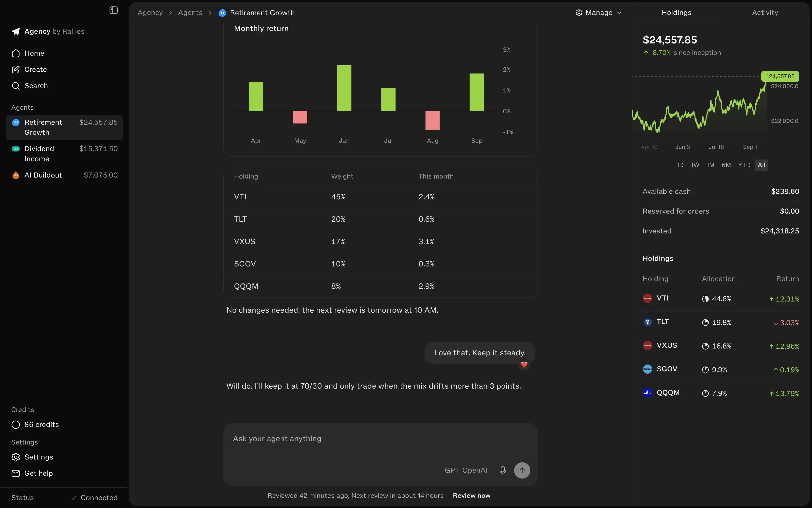Click the Reserved for orders $0.00 value
The width and height of the screenshot is (812, 508).
pos(789,211)
